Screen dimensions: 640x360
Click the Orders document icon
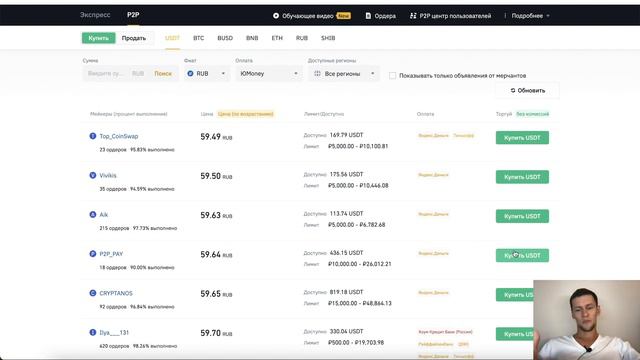pyautogui.click(x=368, y=16)
